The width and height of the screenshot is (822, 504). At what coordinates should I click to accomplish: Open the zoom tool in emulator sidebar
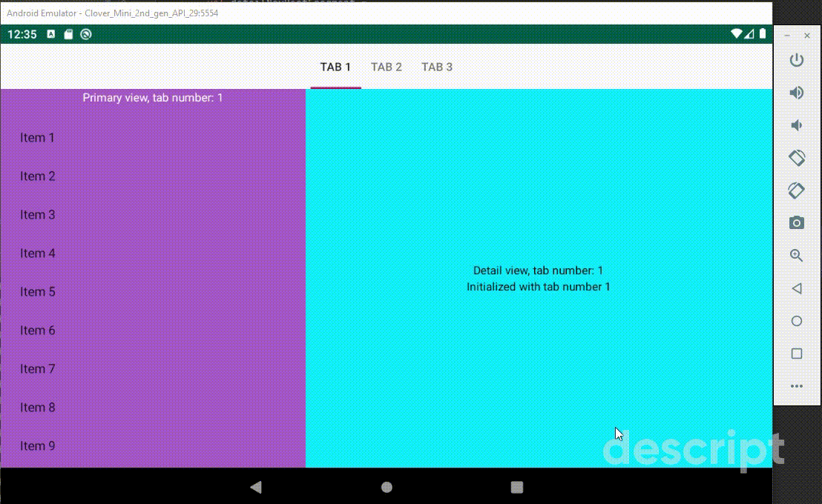coord(796,255)
